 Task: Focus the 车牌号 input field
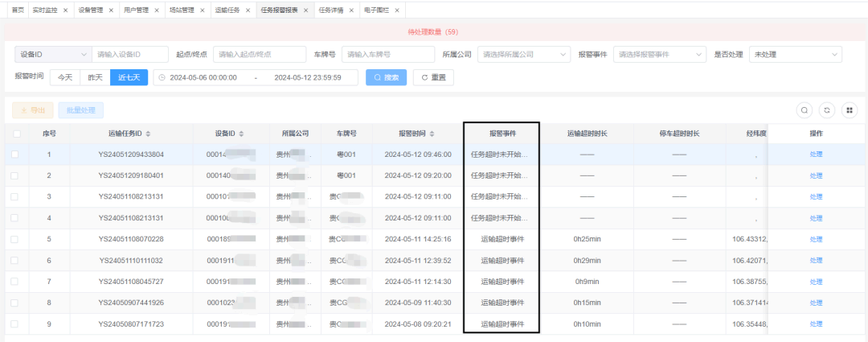tap(388, 55)
